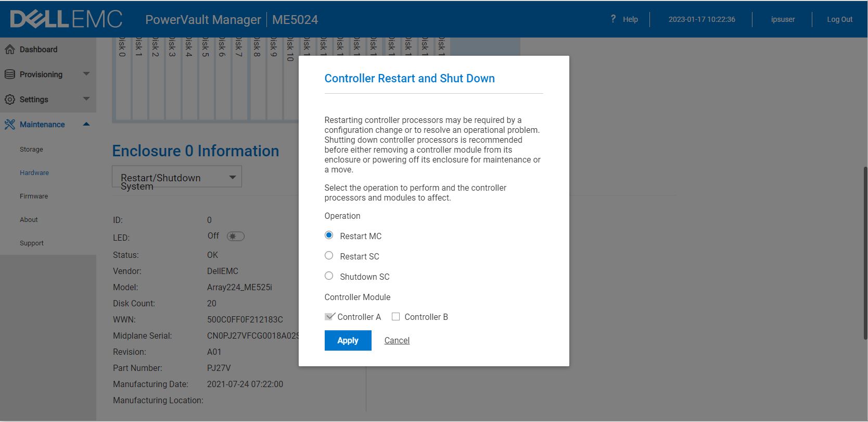Select Disk 8 slot
This screenshot has width=868, height=422.
pos(258,78)
